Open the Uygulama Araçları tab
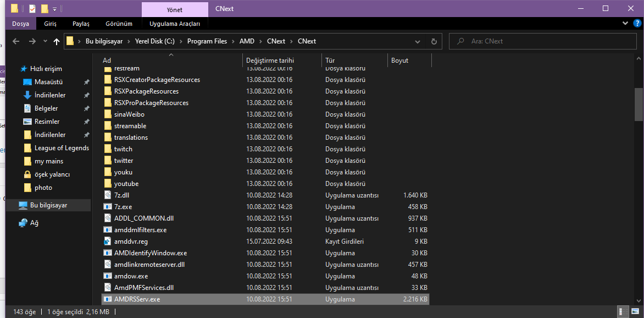Image resolution: width=644 pixels, height=318 pixels. 175,24
